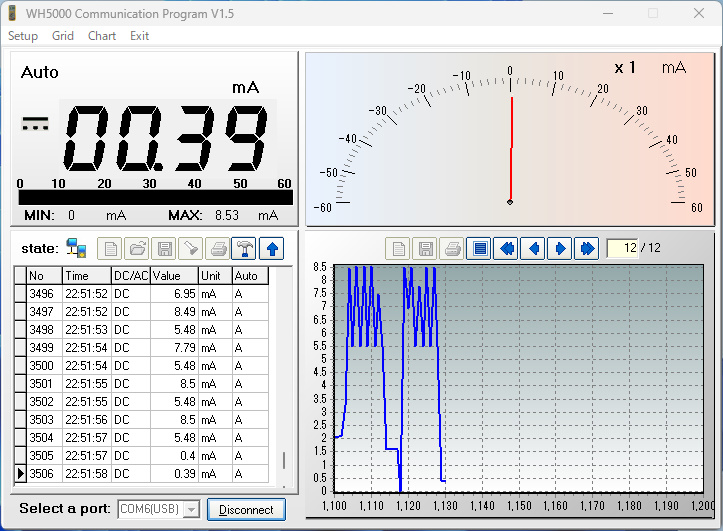Click the chart page number field

tap(621, 248)
